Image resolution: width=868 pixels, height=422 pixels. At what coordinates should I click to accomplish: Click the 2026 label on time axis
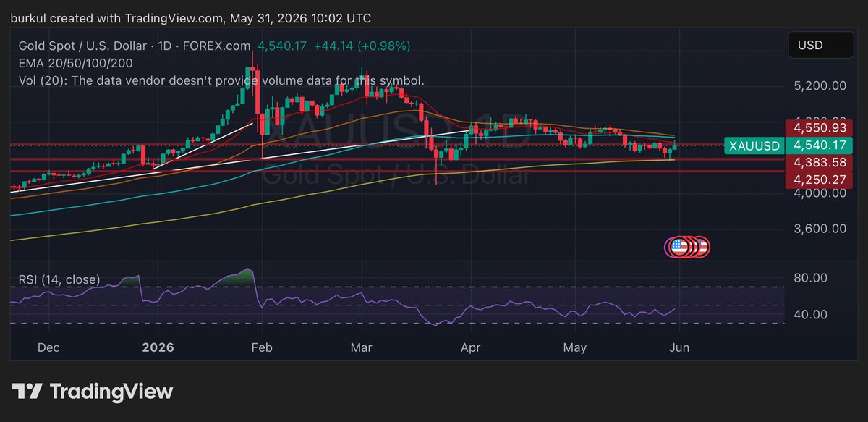pos(158,347)
